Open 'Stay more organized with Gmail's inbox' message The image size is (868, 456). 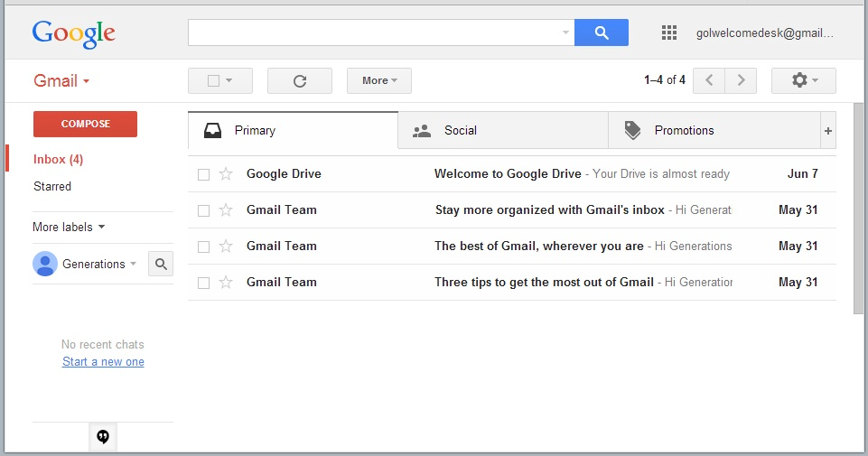coord(550,209)
